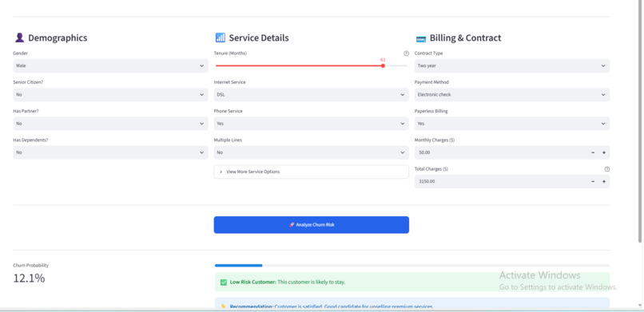Click the Demographics heading
644x312 pixels.
[58, 38]
